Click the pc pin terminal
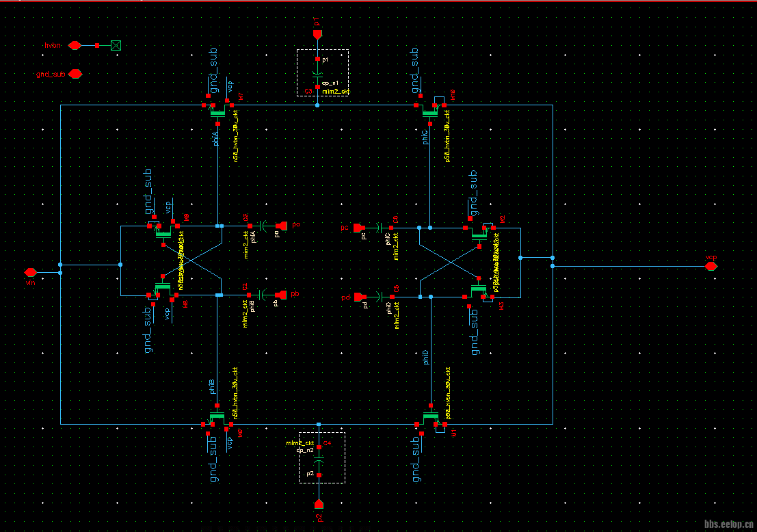 point(358,227)
